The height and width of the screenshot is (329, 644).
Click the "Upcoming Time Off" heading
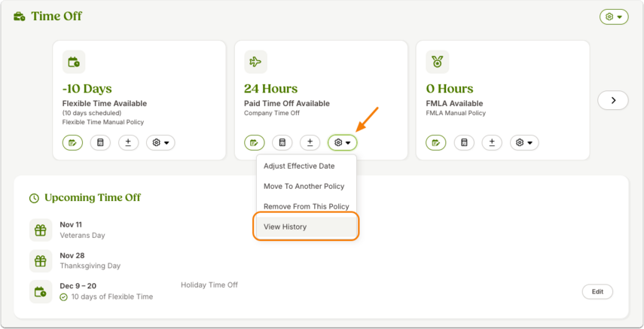pyautogui.click(x=93, y=197)
